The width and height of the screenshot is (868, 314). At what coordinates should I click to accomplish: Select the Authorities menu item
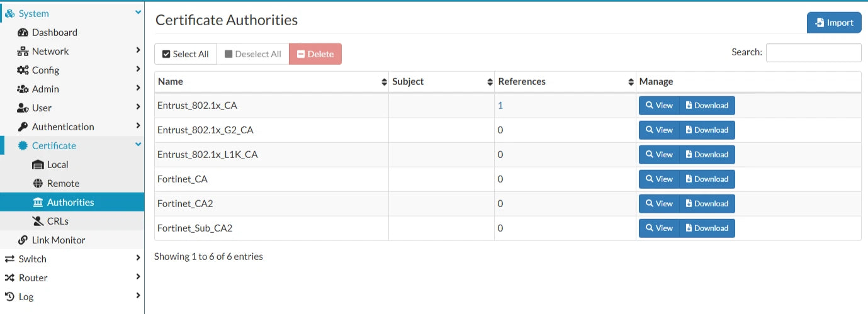coord(72,202)
